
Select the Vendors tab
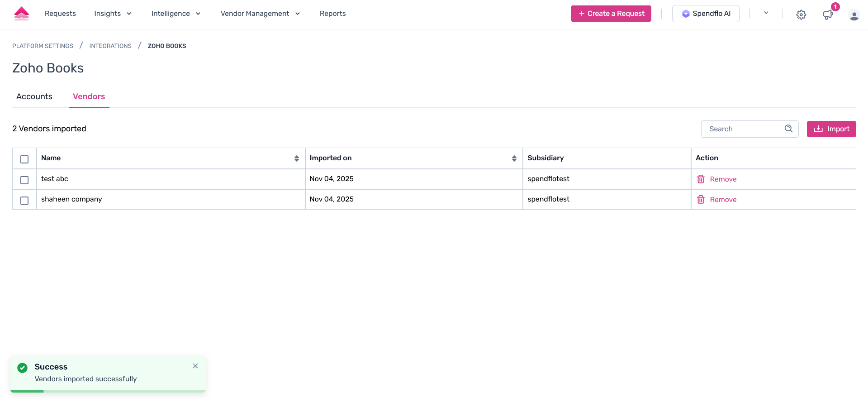(89, 96)
